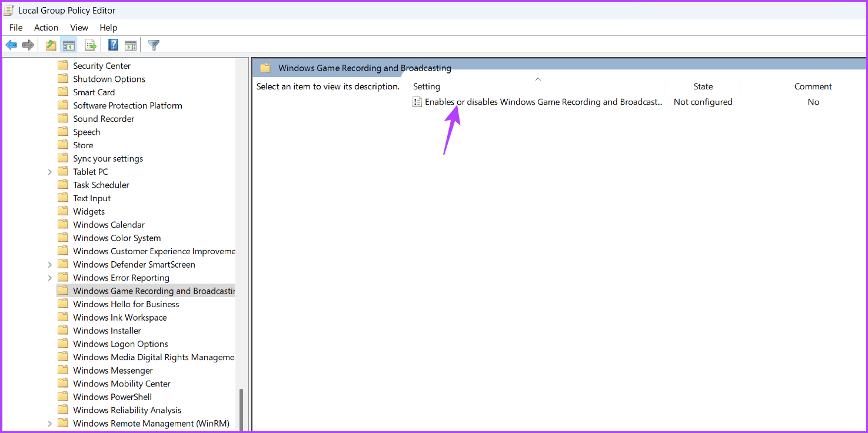Select Windows Game Recording and Broadcasting tree item
The height and width of the screenshot is (433, 868).
pyautogui.click(x=154, y=291)
